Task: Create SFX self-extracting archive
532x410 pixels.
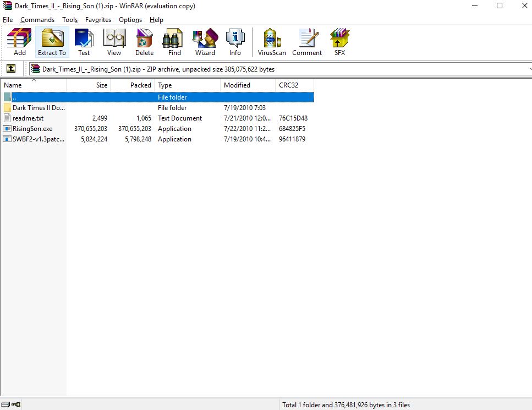Action: [339, 42]
